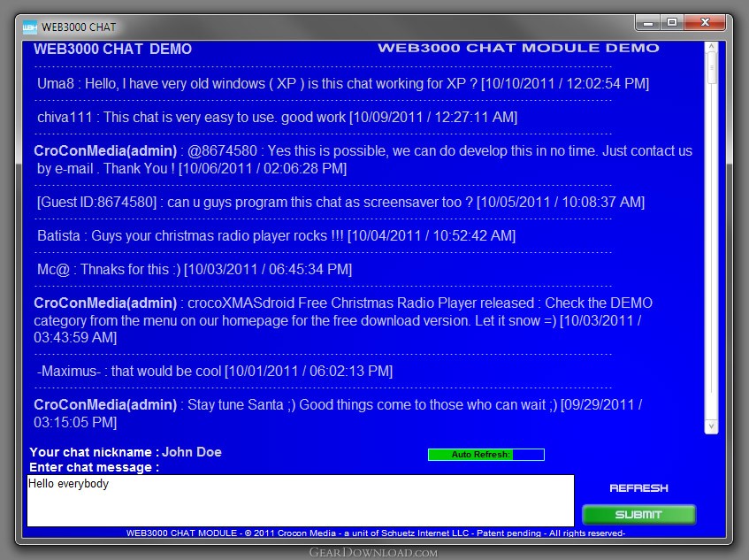
Task: Select chiva111's message about easy to use
Action: click(x=277, y=117)
